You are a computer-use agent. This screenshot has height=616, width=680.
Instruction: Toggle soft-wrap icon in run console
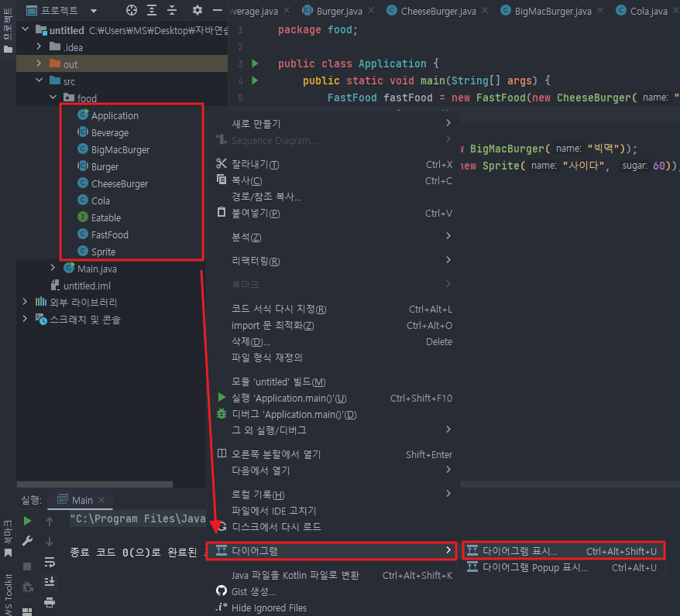[x=50, y=562]
